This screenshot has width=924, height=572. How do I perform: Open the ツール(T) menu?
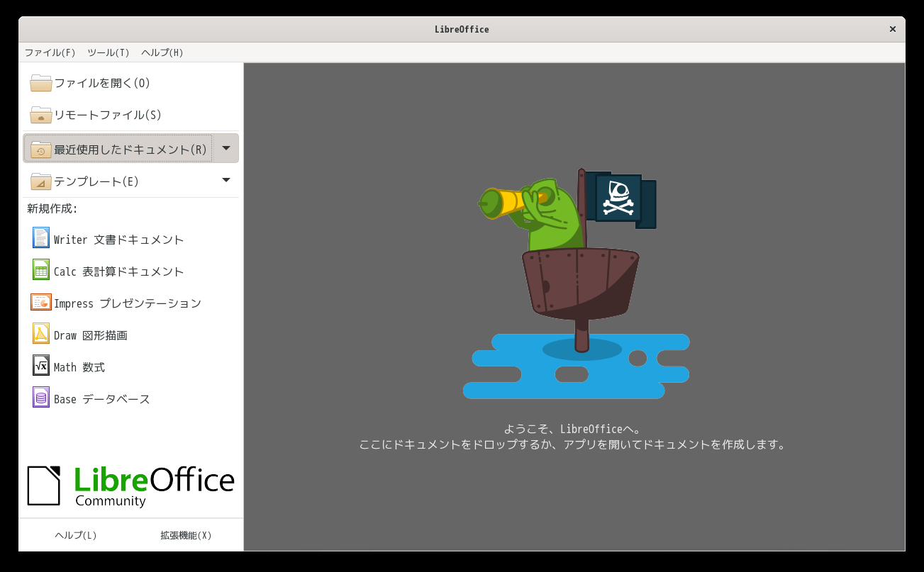[108, 52]
